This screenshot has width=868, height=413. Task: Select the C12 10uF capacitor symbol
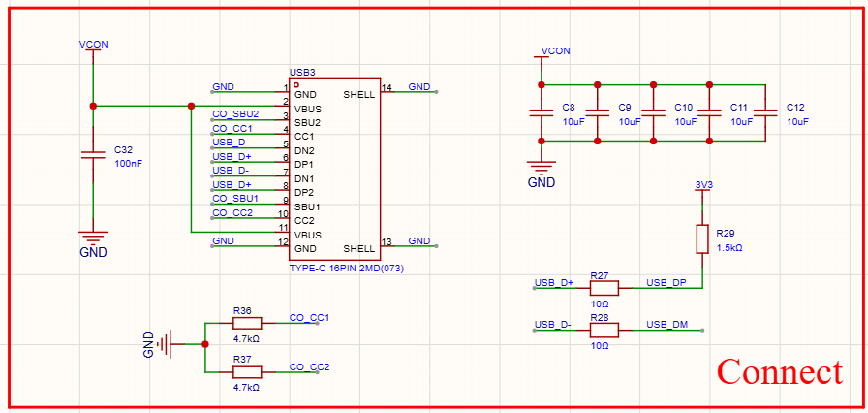(x=766, y=112)
